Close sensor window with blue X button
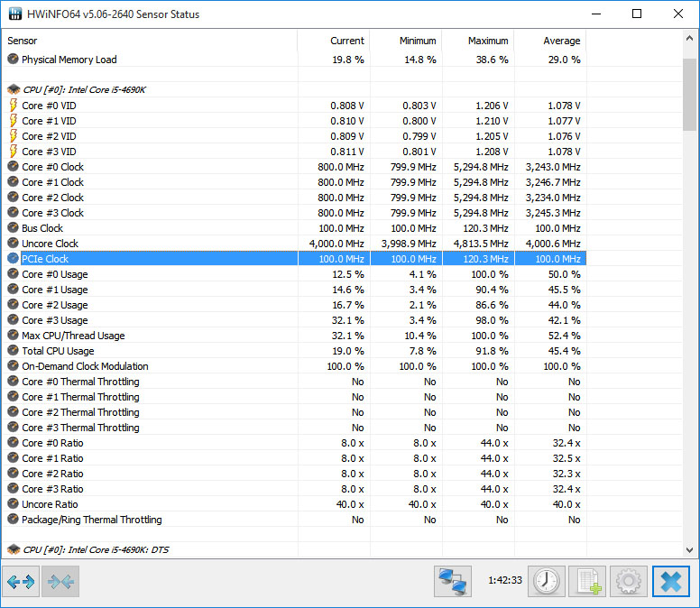Screen dimensions: 700x608 tap(671, 581)
